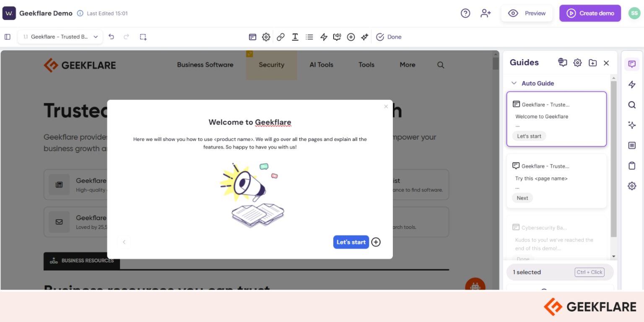This screenshot has height=322, width=644.
Task: Open guide settings gear in center toolbar
Action: pos(266,37)
